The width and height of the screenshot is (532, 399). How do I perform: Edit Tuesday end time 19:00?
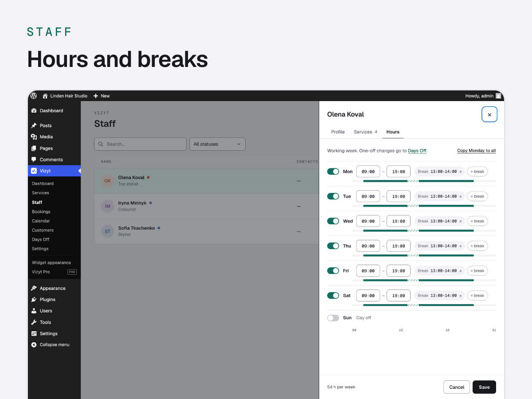[x=399, y=196]
